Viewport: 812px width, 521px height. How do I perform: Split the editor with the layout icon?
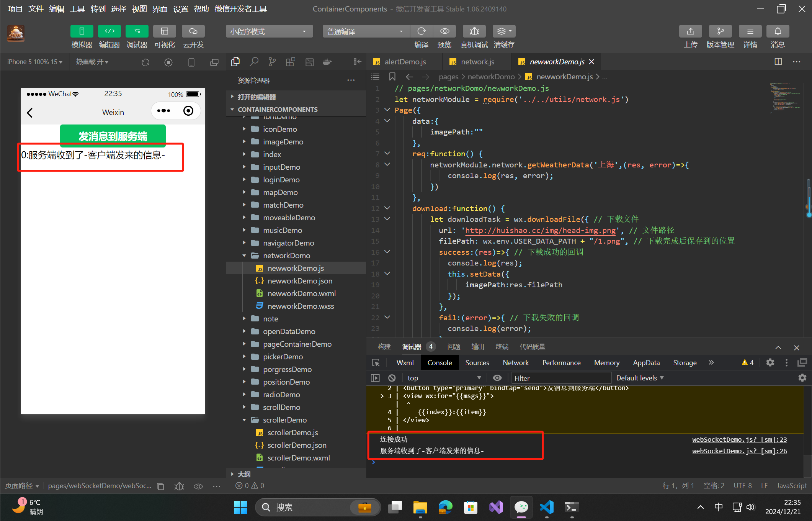[778, 62]
